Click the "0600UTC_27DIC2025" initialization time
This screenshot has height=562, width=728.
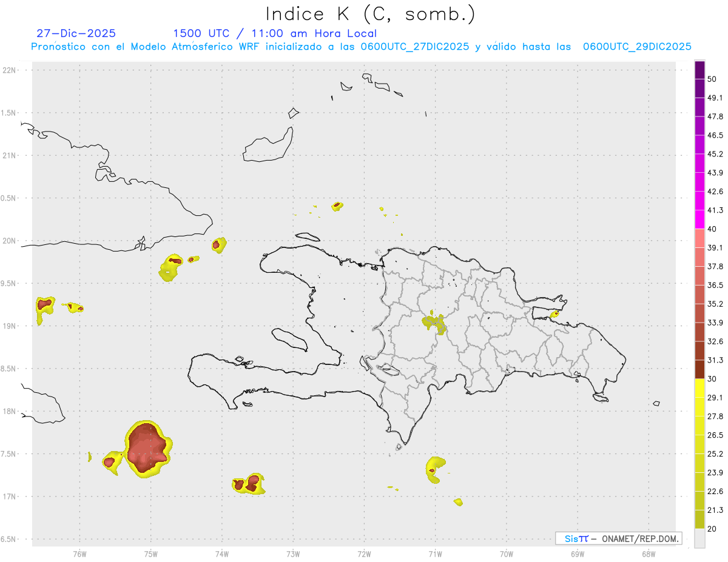[x=415, y=47]
